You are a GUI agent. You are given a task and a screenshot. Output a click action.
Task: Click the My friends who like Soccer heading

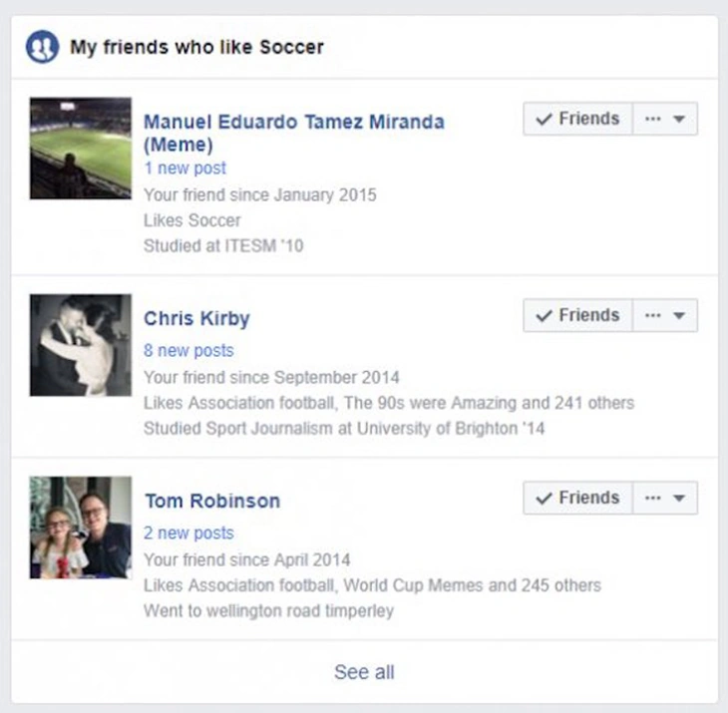click(196, 47)
